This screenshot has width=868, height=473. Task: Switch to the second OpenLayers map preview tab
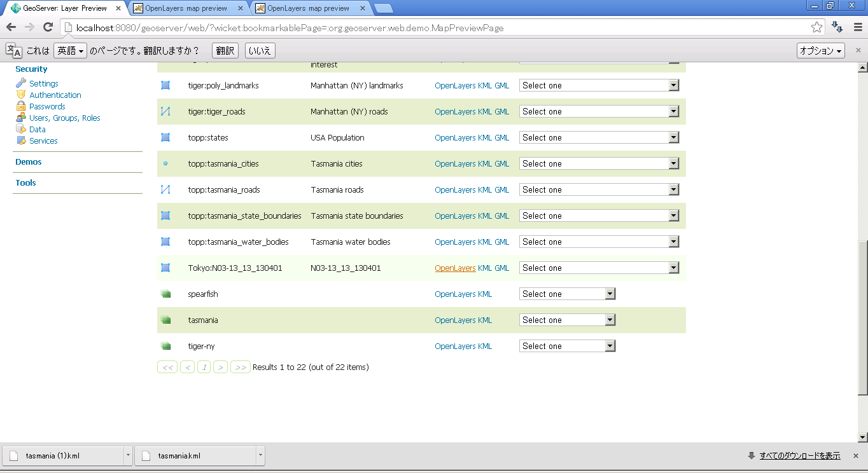click(308, 8)
